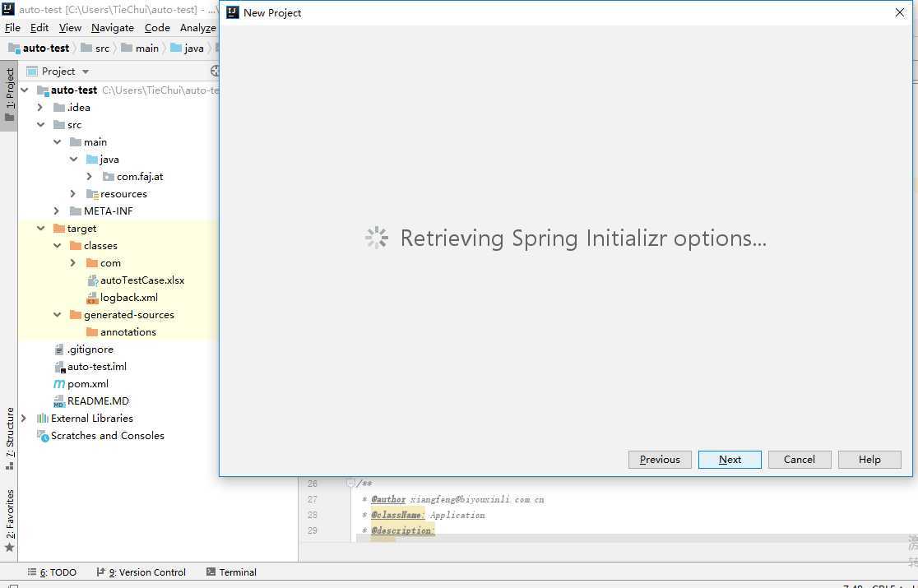Select the autoTestCase.xlsx file icon
This screenshot has width=918, height=588.
tap(92, 280)
